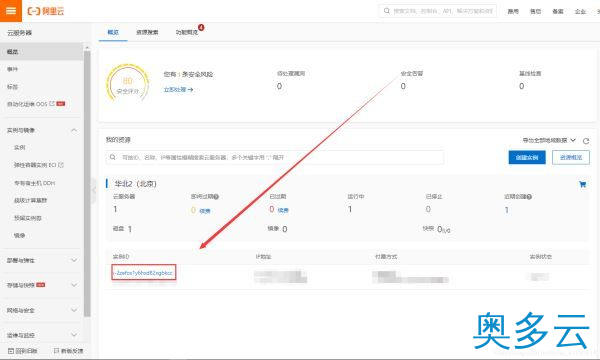Click the 安全告警 count 0

tap(403, 86)
